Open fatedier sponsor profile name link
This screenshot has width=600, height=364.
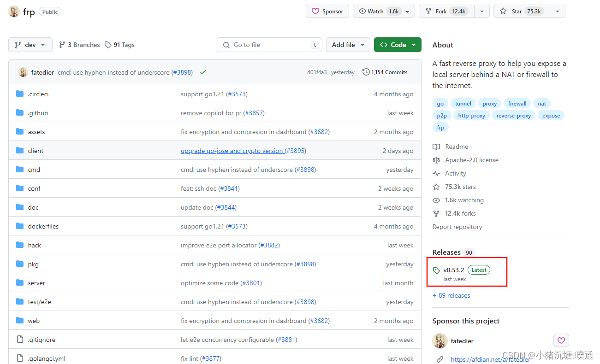(x=462, y=341)
